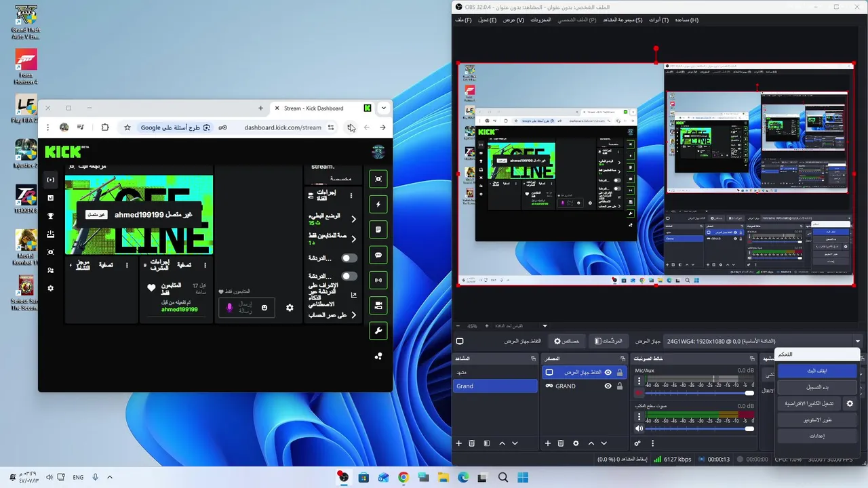Open Forza Horizon 4 desktop shortcut
The width and height of the screenshot is (868, 488).
point(26,66)
